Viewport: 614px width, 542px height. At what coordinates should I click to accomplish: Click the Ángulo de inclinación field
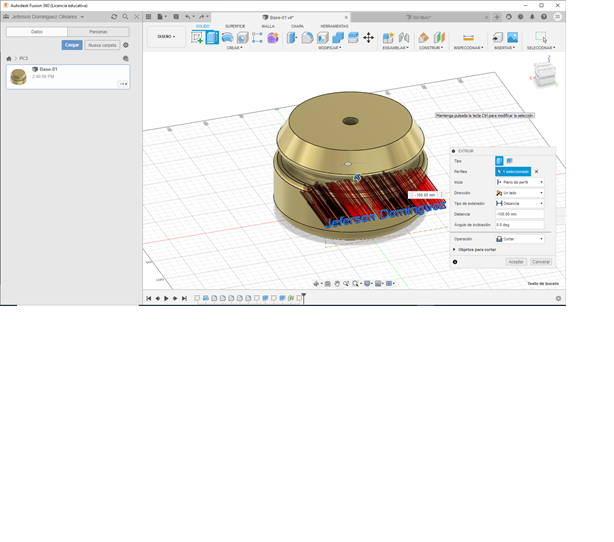click(520, 224)
